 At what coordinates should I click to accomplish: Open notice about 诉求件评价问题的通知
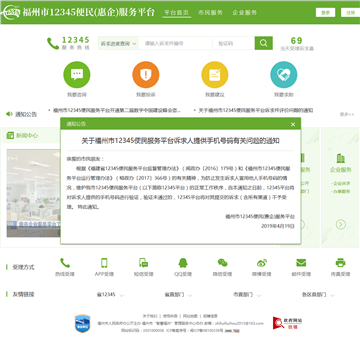click(x=256, y=110)
